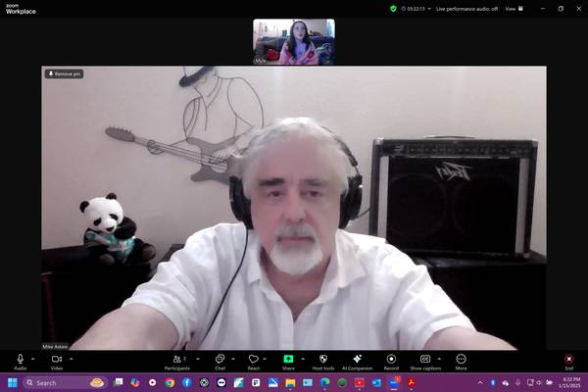Click the red End meeting button
Screen dimensions: 588x392
tap(568, 360)
